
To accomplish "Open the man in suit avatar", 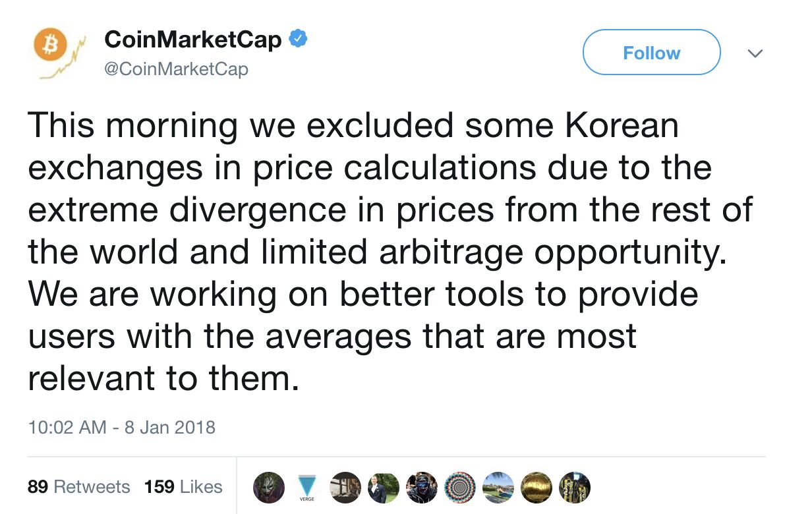I will (x=384, y=487).
